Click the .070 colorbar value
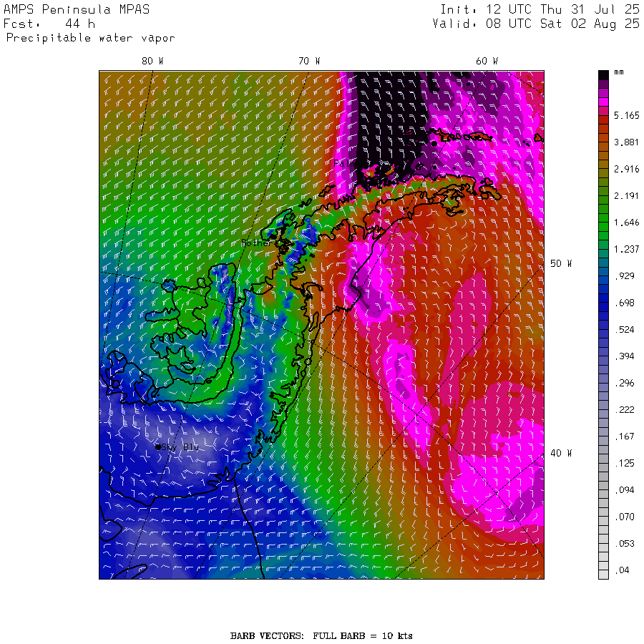Viewport: 644px width, 644px height. [624, 517]
